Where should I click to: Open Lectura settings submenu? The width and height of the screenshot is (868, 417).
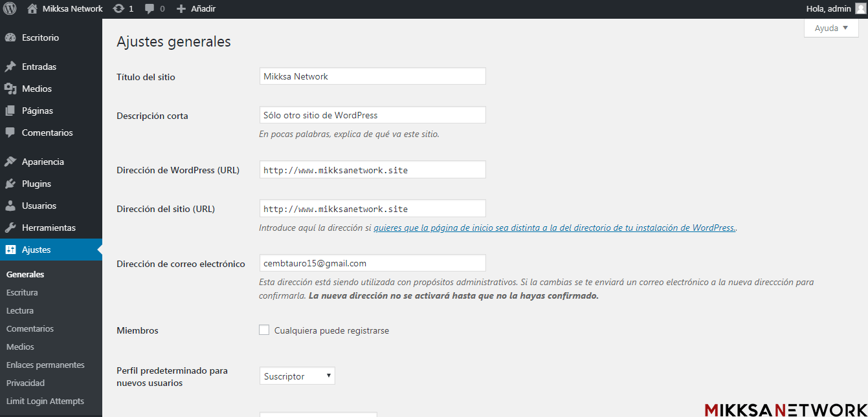coord(20,310)
